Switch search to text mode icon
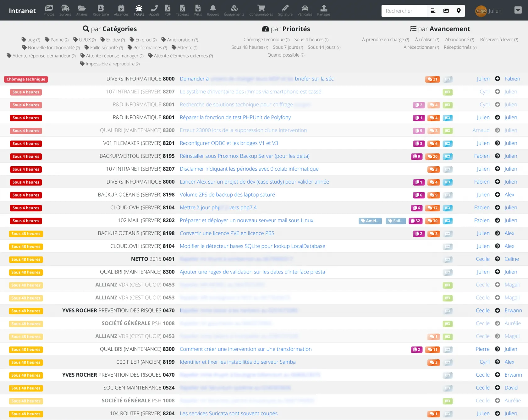 [433, 11]
